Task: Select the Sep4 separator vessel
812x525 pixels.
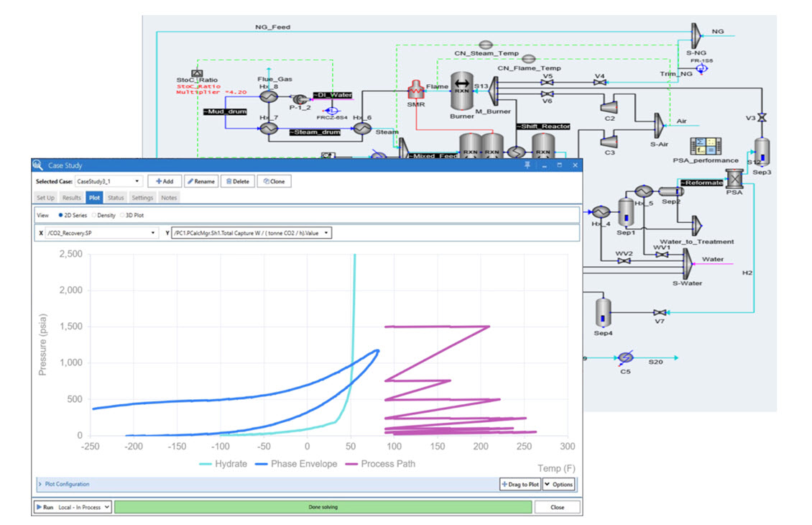Action: 603,312
